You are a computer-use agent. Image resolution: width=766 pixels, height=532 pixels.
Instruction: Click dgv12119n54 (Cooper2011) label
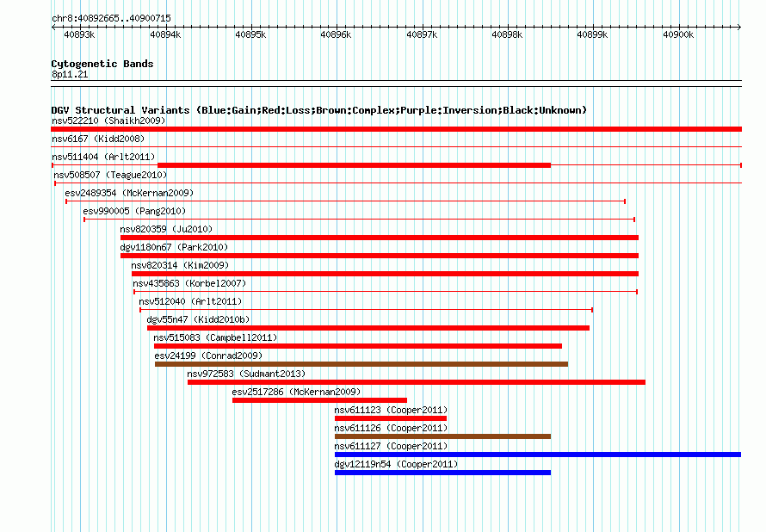pos(396,464)
